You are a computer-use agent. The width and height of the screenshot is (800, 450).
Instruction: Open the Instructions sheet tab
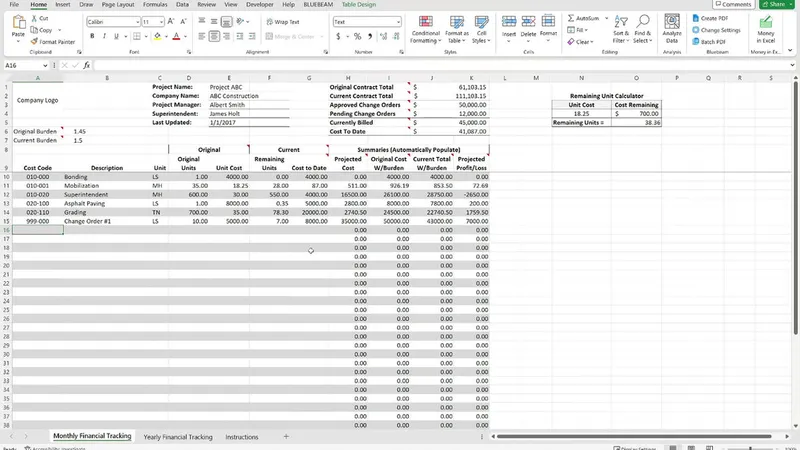[x=242, y=437]
